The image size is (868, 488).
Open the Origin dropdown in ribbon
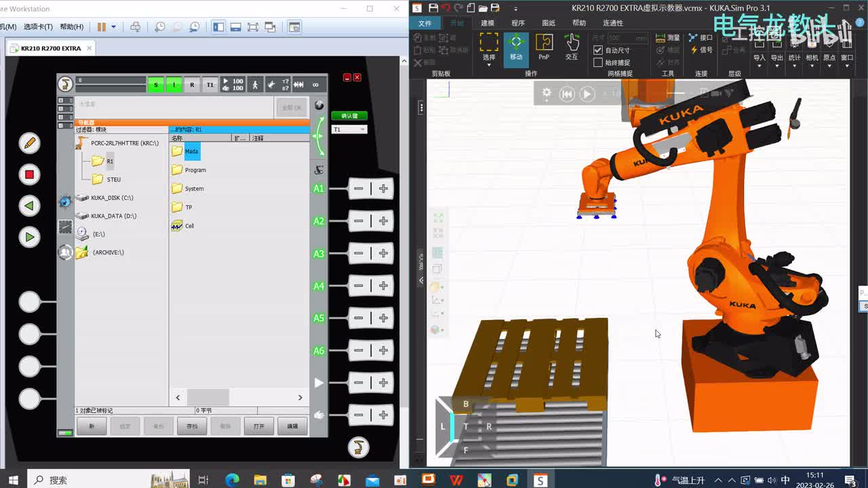coord(829,66)
